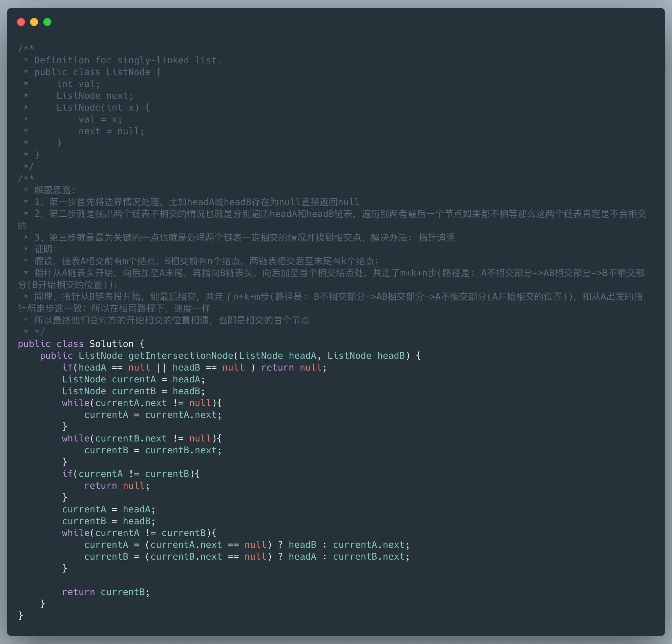
Task: Click the ternary line assigning headA to currentB
Action: pyautogui.click(x=246, y=557)
